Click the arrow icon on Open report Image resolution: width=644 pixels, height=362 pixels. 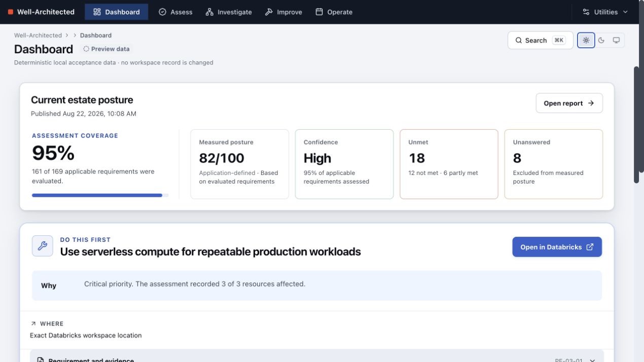point(591,103)
